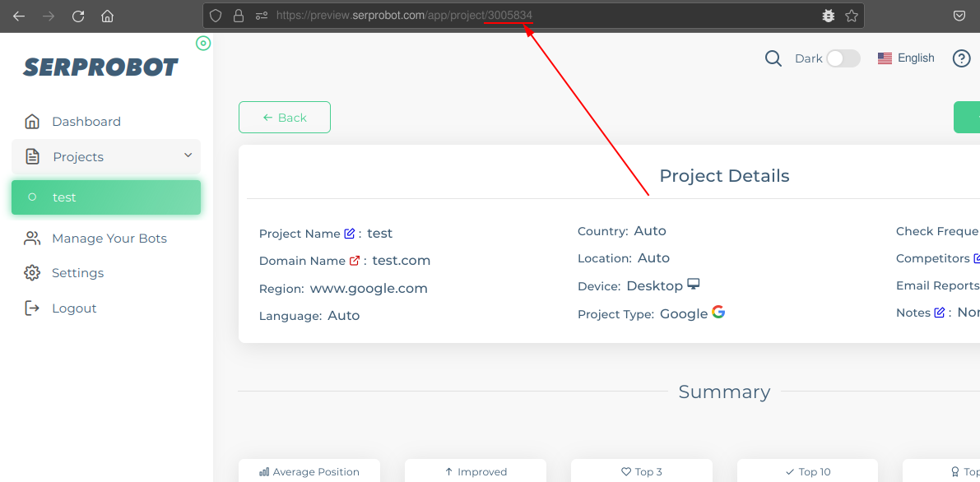Click the tracking protection shield icon
The height and width of the screenshot is (482, 980).
click(x=216, y=16)
